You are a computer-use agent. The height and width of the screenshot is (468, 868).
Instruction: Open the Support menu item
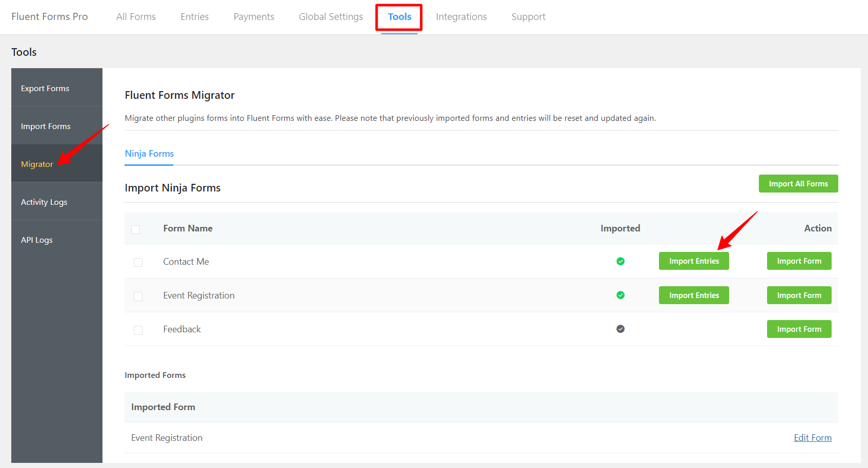coord(528,17)
